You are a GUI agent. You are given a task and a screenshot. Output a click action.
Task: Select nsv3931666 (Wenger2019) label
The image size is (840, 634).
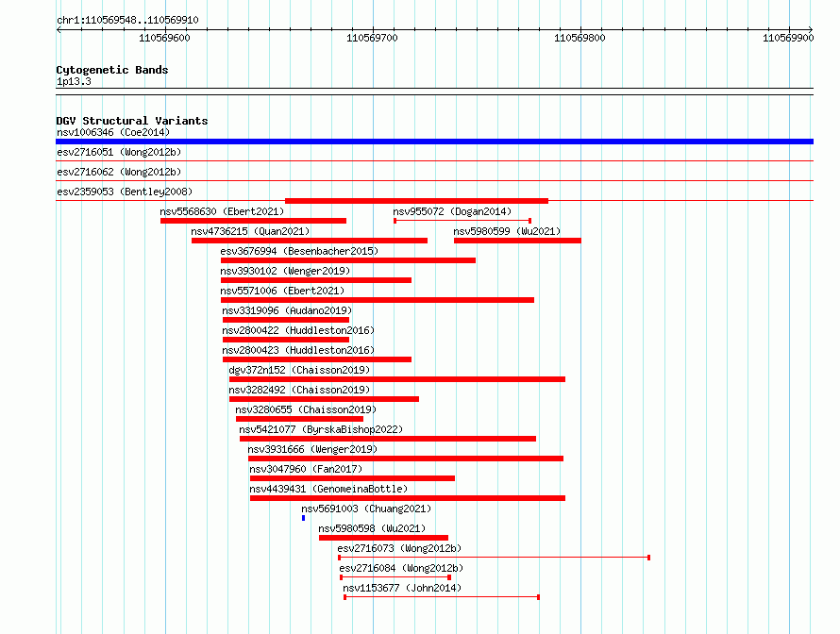point(312,449)
